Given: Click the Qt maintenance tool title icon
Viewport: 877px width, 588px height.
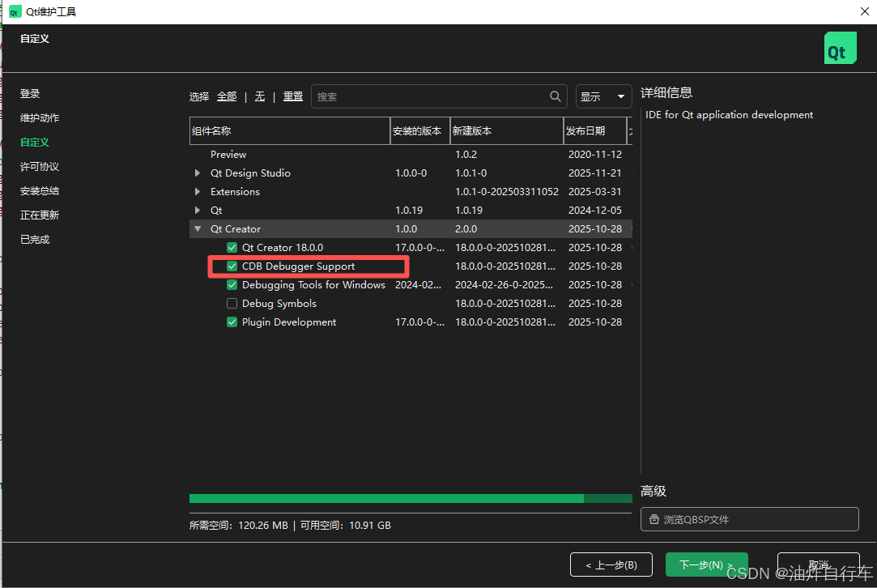Looking at the screenshot, I should tap(15, 12).
